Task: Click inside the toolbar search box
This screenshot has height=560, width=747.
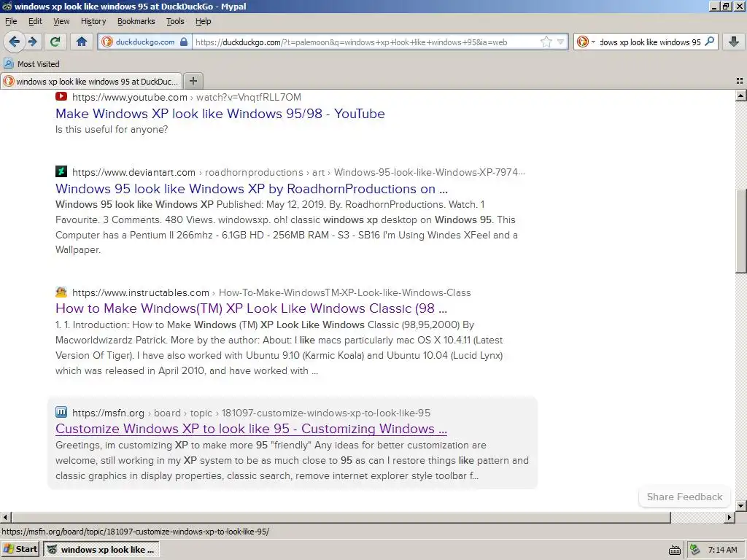Action: (650, 42)
